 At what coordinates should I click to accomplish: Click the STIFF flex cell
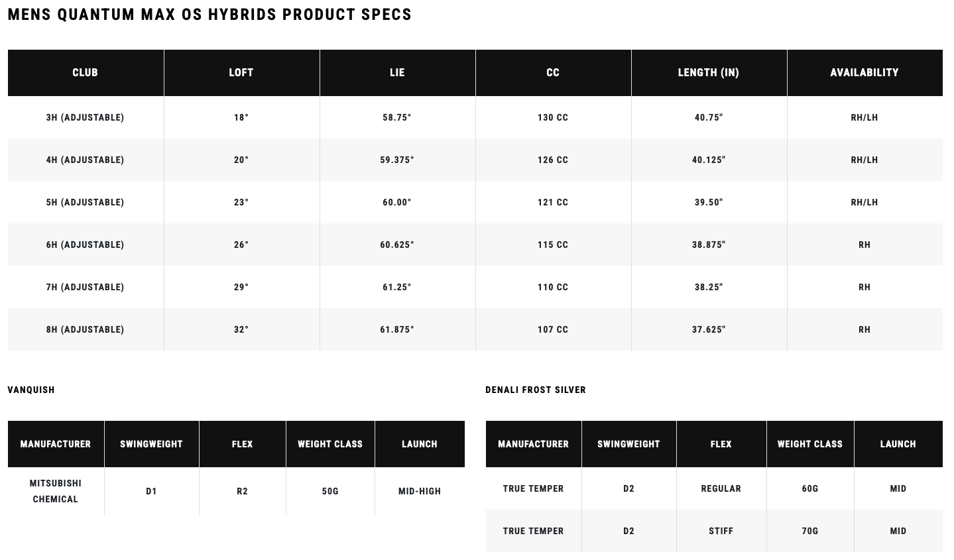coord(721,531)
